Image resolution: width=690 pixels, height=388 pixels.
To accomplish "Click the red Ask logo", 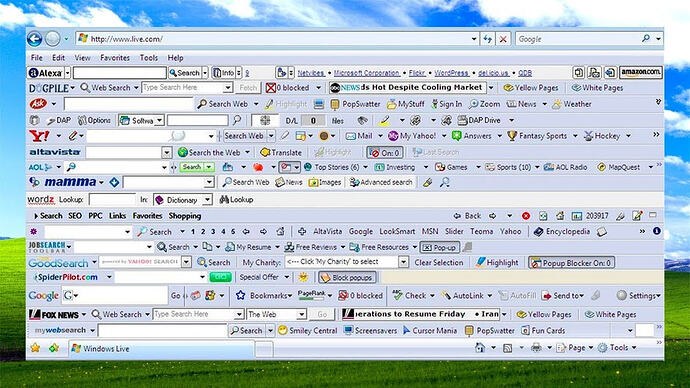I will click(38, 104).
